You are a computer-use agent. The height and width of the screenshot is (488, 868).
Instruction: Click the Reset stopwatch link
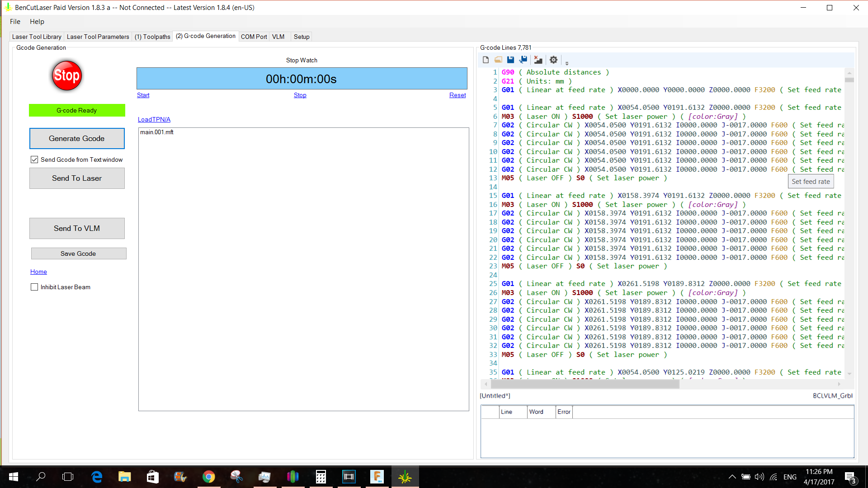pyautogui.click(x=458, y=95)
